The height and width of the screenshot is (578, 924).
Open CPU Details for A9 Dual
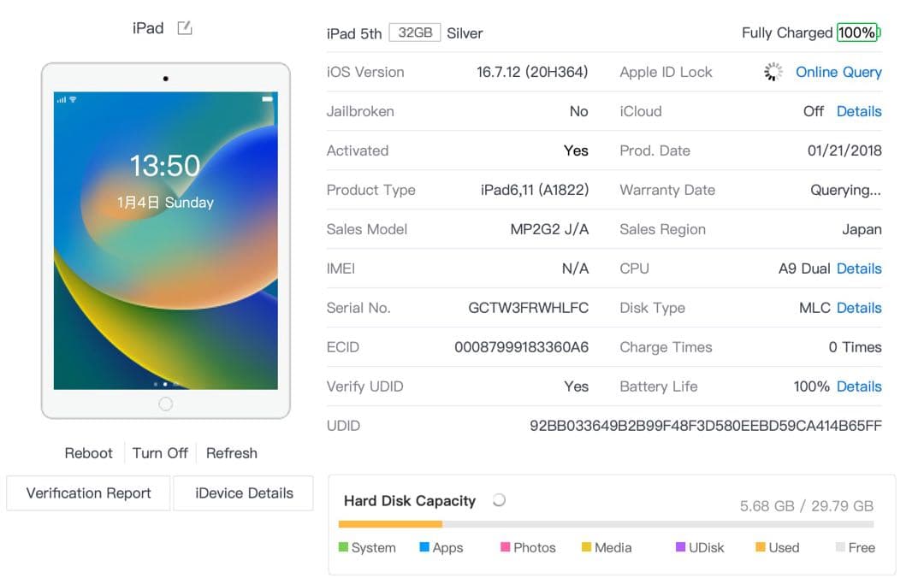pyautogui.click(x=859, y=268)
